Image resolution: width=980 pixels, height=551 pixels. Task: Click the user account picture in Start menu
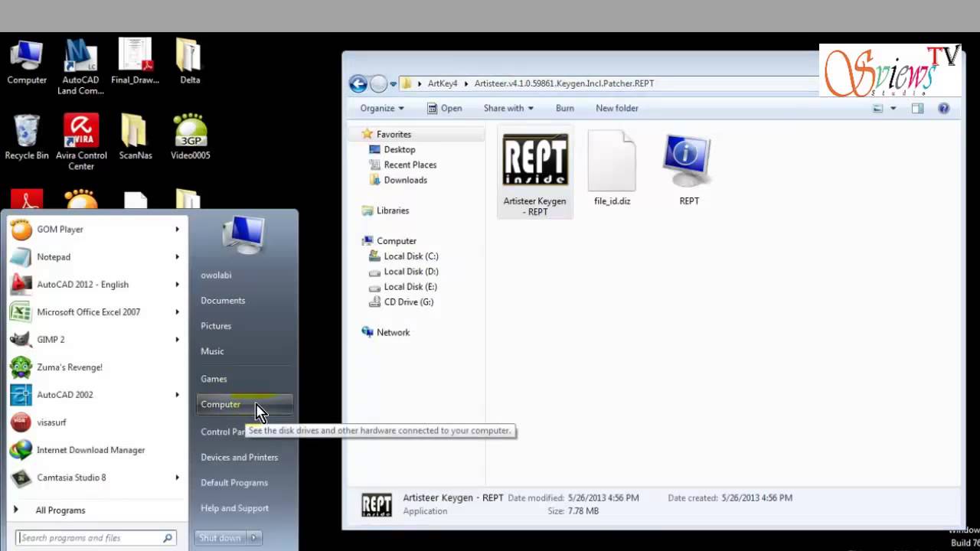coord(243,236)
